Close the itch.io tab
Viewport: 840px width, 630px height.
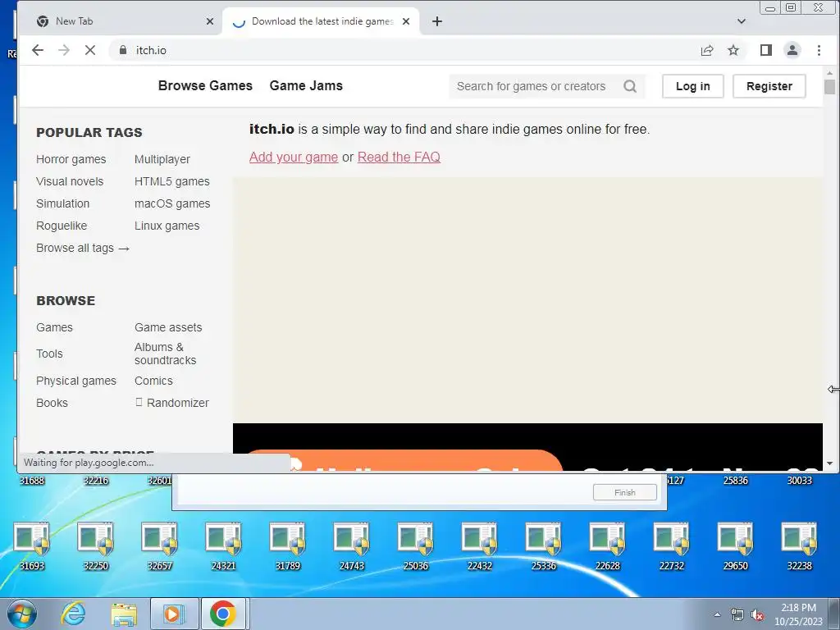point(406,21)
